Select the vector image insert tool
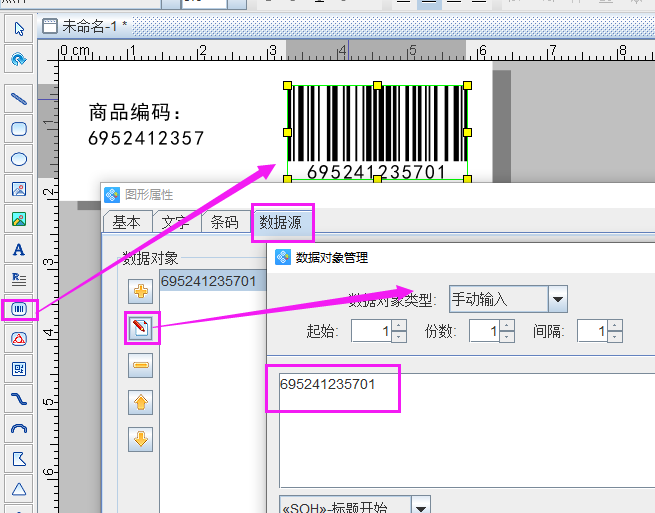655x513 pixels. click(19, 189)
